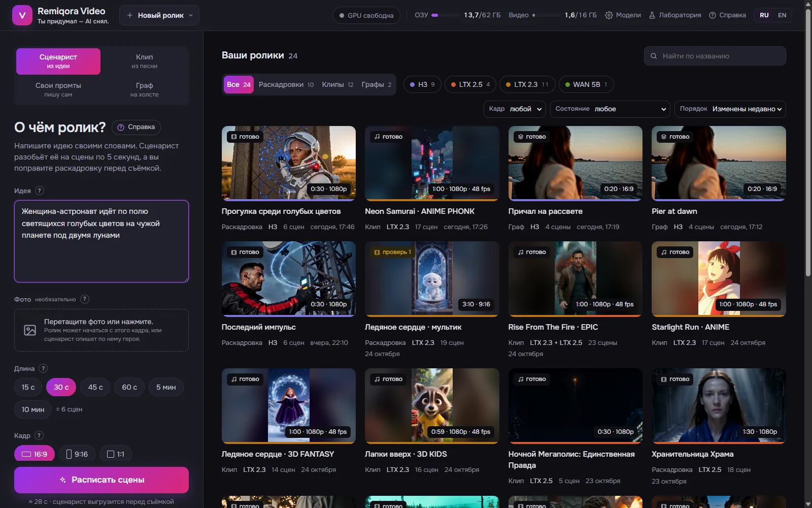Image resolution: width=812 pixels, height=508 pixels.
Task: Click the help icon beside Справка in header
Action: (713, 15)
